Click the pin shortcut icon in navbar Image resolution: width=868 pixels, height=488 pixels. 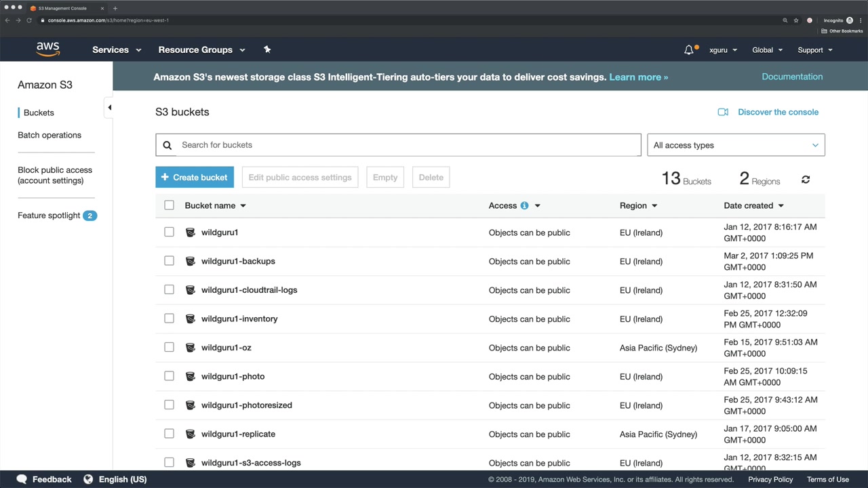tap(267, 49)
